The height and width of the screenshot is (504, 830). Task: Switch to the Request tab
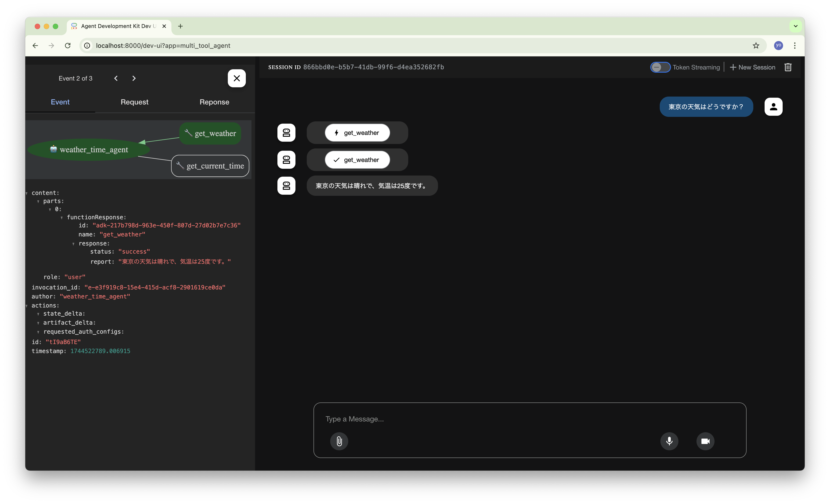pyautogui.click(x=134, y=102)
